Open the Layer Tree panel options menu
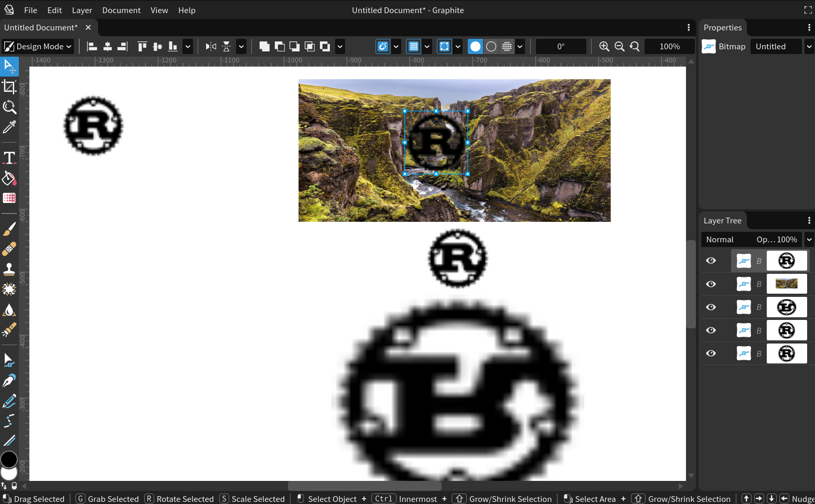Viewport: 815px width, 504px height. tap(809, 220)
